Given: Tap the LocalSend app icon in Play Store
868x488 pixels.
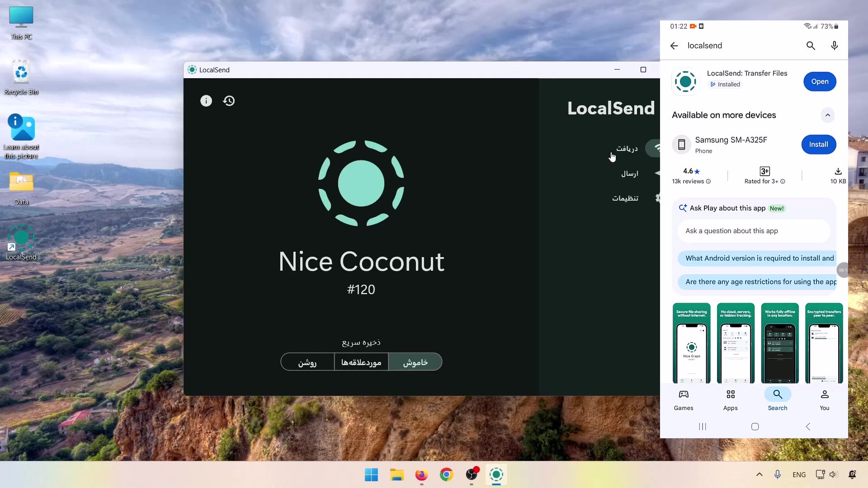Looking at the screenshot, I should click(685, 82).
